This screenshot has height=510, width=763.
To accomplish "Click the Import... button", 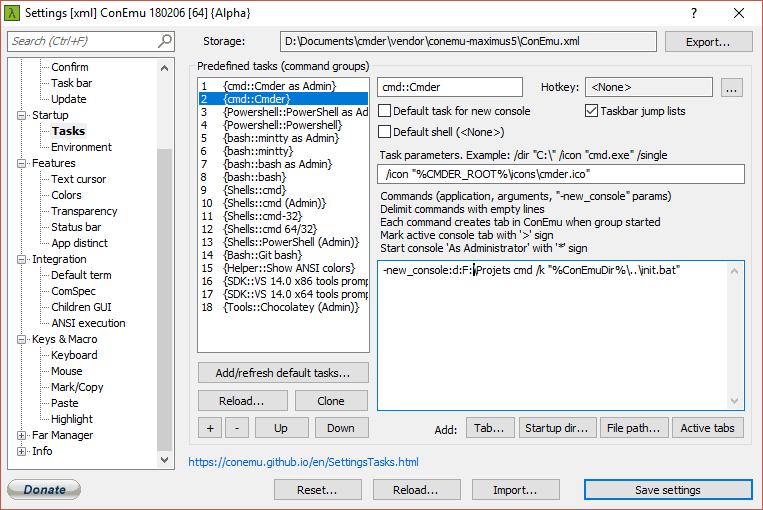I will (515, 490).
